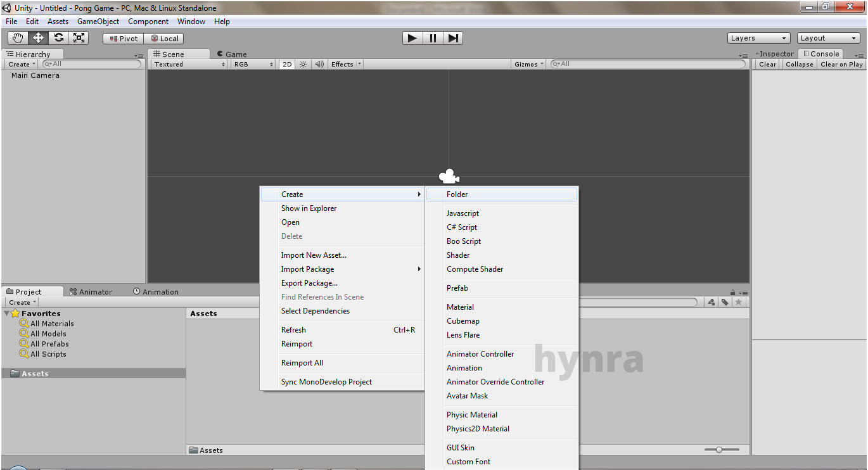Switch to the Game tab
Viewport: 868px width, 470px height.
232,54
